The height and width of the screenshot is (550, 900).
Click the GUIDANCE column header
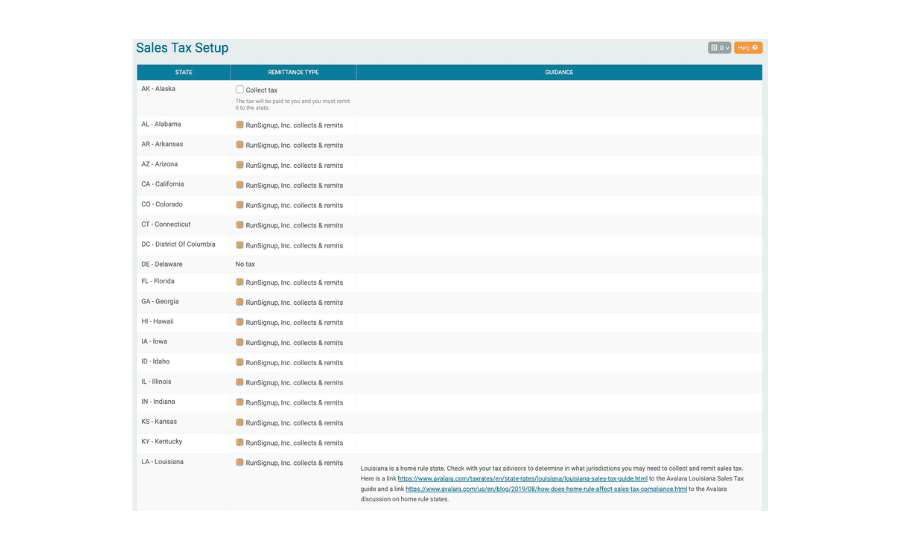pos(559,72)
